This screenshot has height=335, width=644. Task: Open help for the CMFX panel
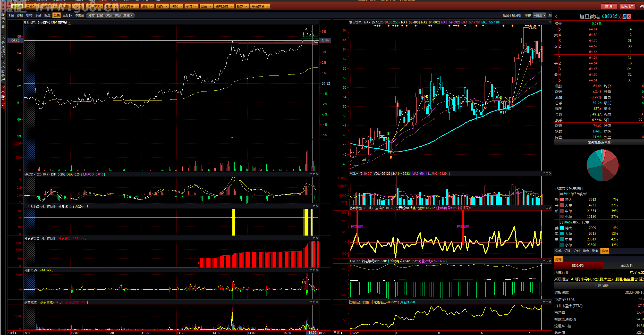(x=544, y=261)
